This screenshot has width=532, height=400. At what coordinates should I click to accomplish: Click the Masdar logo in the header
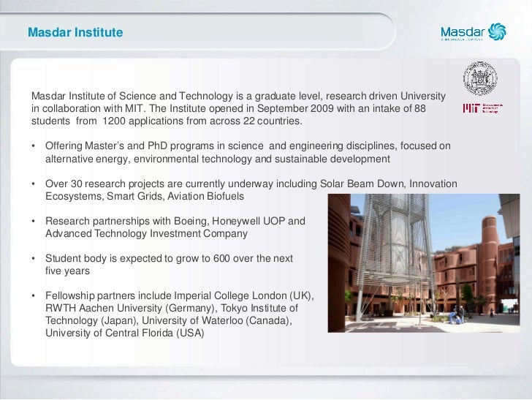point(474,32)
